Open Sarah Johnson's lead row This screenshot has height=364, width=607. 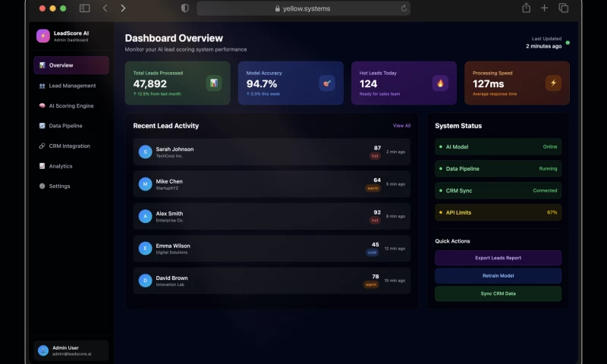(x=272, y=152)
